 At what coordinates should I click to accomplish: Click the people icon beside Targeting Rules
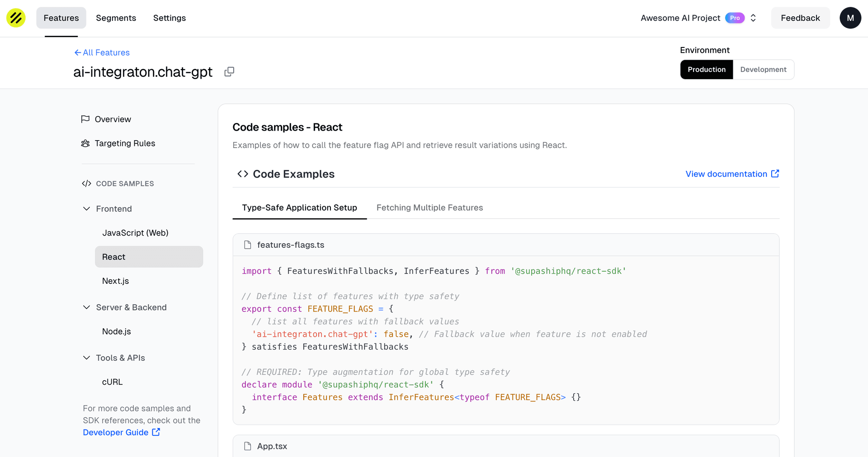coord(85,143)
